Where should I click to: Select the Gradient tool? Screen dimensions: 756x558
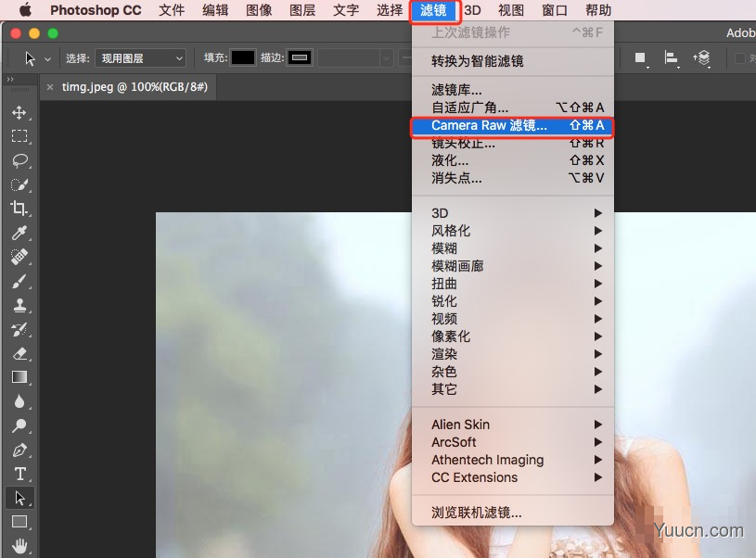pos(19,377)
